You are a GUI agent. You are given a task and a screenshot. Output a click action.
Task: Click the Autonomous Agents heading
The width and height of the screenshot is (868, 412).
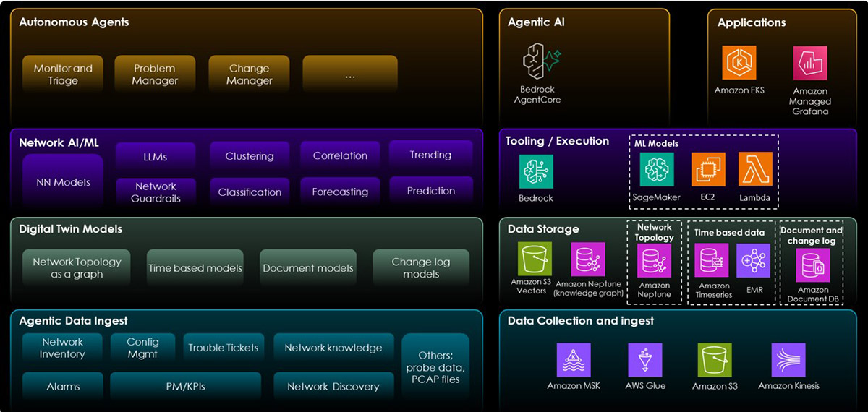tap(75, 22)
